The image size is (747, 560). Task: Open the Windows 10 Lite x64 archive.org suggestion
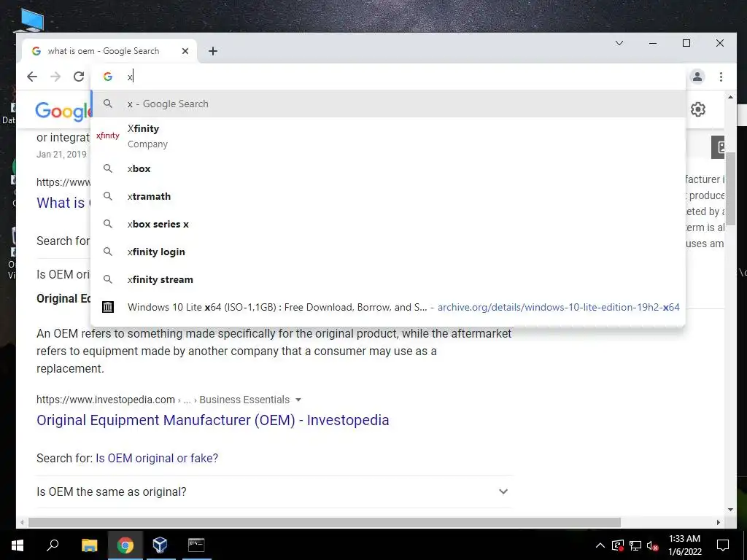point(388,307)
